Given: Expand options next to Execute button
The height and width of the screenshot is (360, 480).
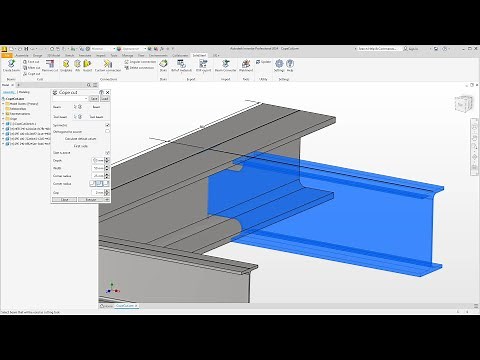Looking at the screenshot, I should pyautogui.click(x=107, y=200).
